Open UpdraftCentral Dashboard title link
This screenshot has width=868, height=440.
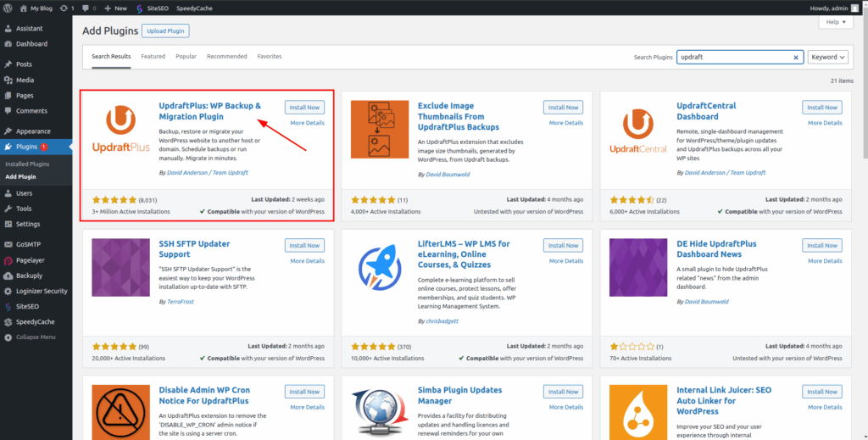[x=706, y=111]
